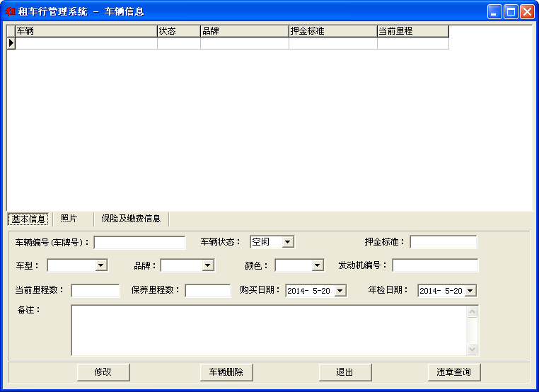
Task: Click the 违章查询 button
Action: coord(454,372)
